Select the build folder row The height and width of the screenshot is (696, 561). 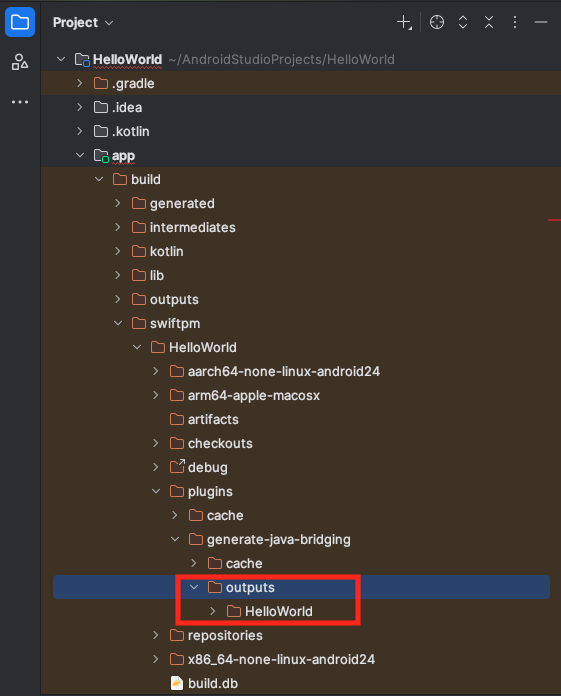pyautogui.click(x=301, y=179)
